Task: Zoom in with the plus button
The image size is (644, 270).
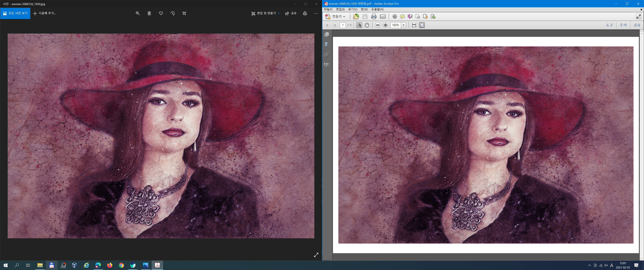Action: coord(385,25)
